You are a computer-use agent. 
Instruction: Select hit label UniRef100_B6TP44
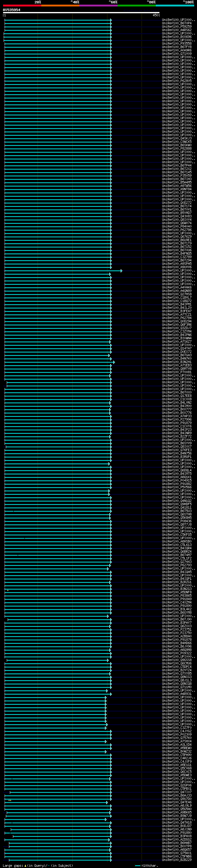(x=177, y=165)
